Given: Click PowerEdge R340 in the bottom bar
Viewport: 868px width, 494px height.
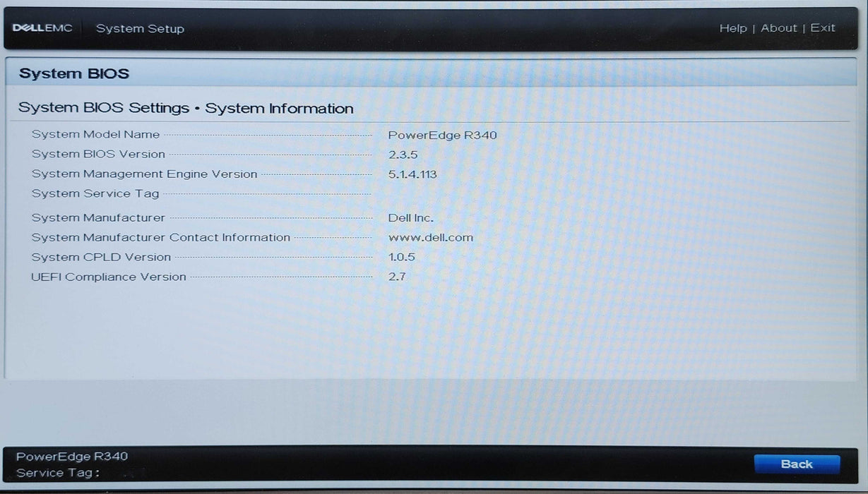Looking at the screenshot, I should (72, 457).
